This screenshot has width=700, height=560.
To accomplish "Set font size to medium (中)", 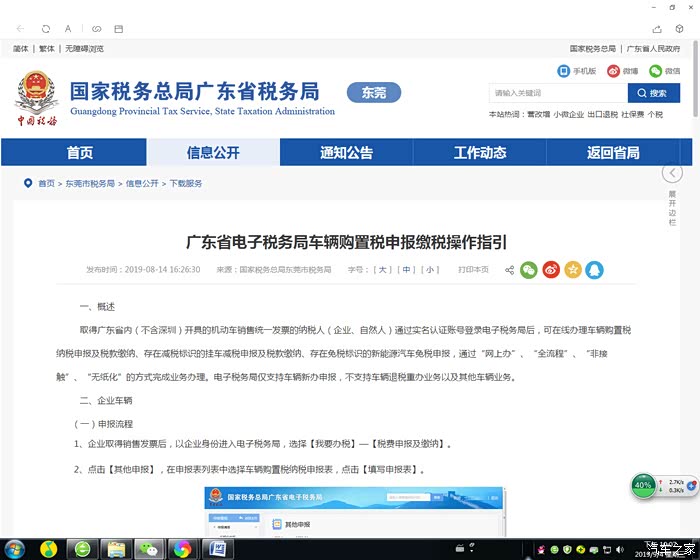I will (x=407, y=270).
